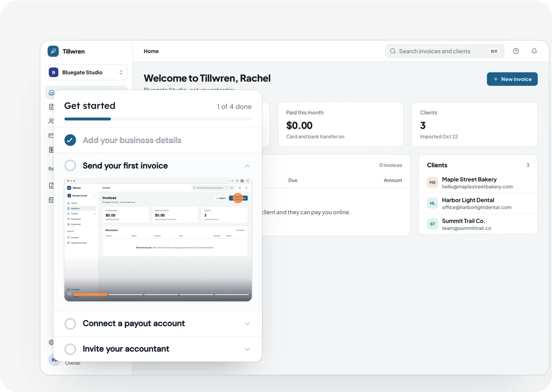The width and height of the screenshot is (552, 392).
Task: Pause the demo with its bottom-left control
Action: coord(69,294)
